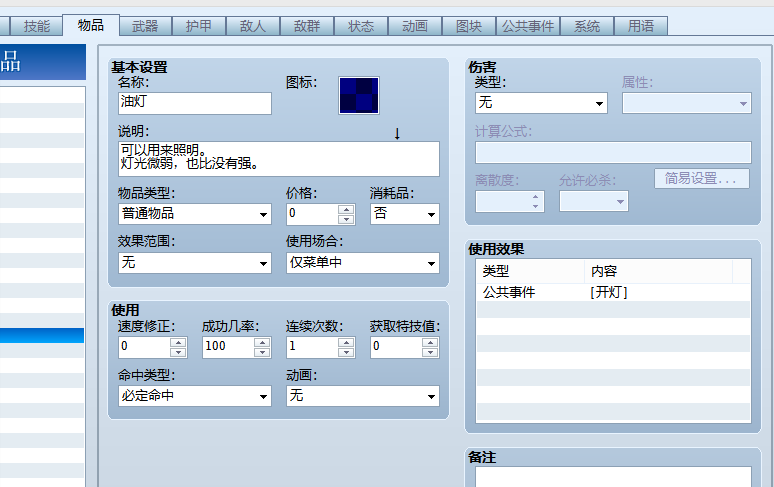Switch to the 武器 tab

pos(145,26)
